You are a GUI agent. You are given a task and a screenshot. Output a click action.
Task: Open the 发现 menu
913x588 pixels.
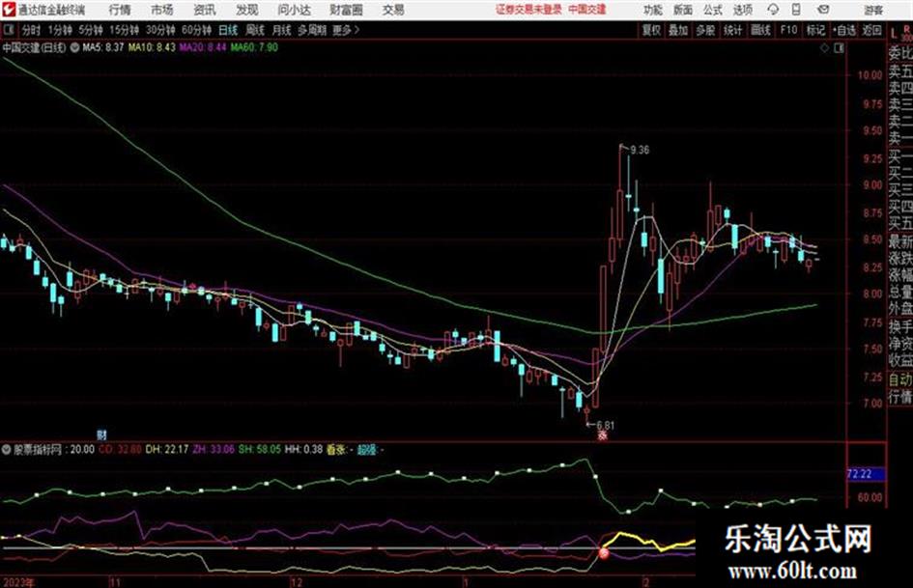click(x=247, y=10)
